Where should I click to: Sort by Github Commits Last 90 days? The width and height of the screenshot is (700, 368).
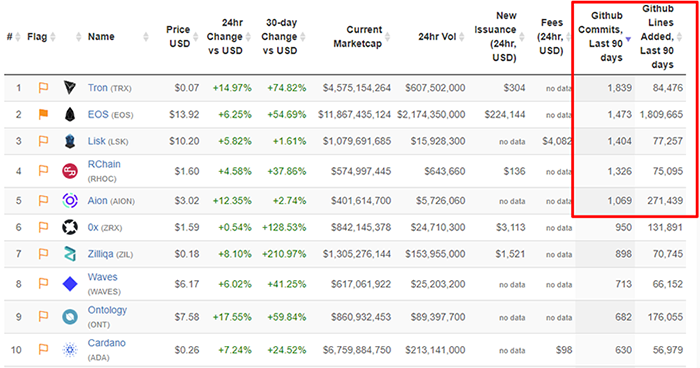tap(606, 37)
